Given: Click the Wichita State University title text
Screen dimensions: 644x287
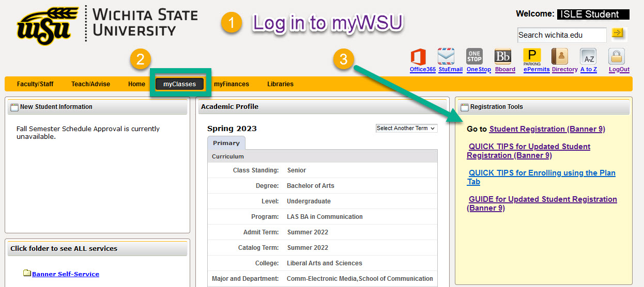Looking at the screenshot, I should [145, 23].
